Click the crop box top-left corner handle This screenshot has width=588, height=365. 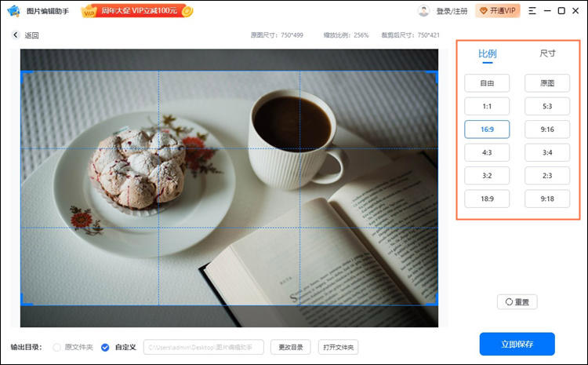(x=24, y=74)
